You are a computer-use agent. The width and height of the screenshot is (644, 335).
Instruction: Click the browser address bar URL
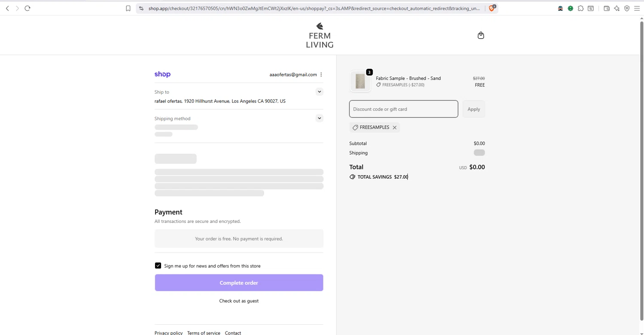click(314, 8)
